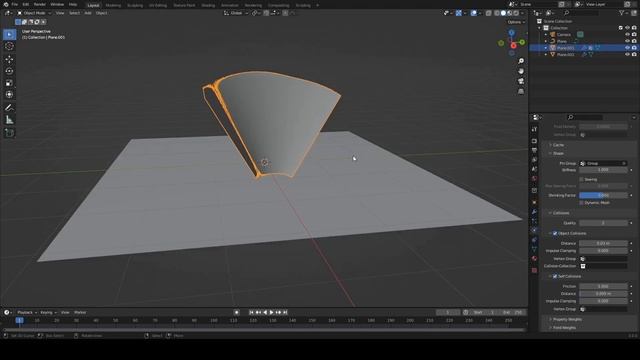Click the collision Quality value field
The width and height of the screenshot is (640, 360).
[x=603, y=223]
